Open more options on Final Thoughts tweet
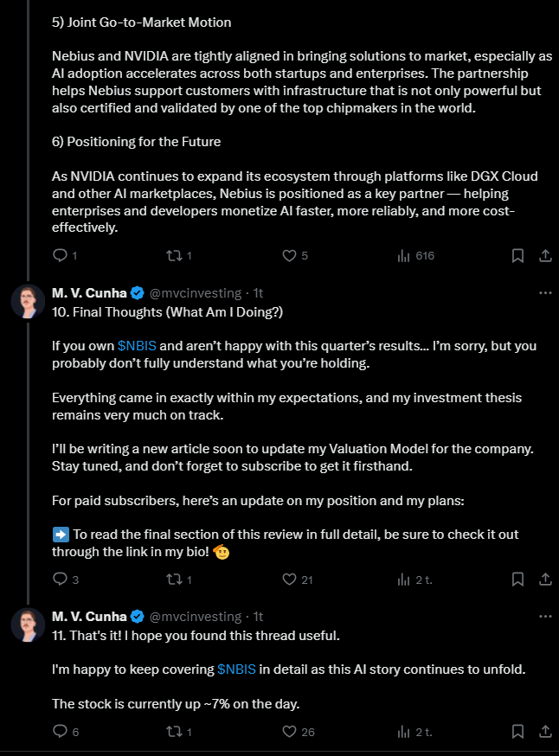 tap(545, 293)
